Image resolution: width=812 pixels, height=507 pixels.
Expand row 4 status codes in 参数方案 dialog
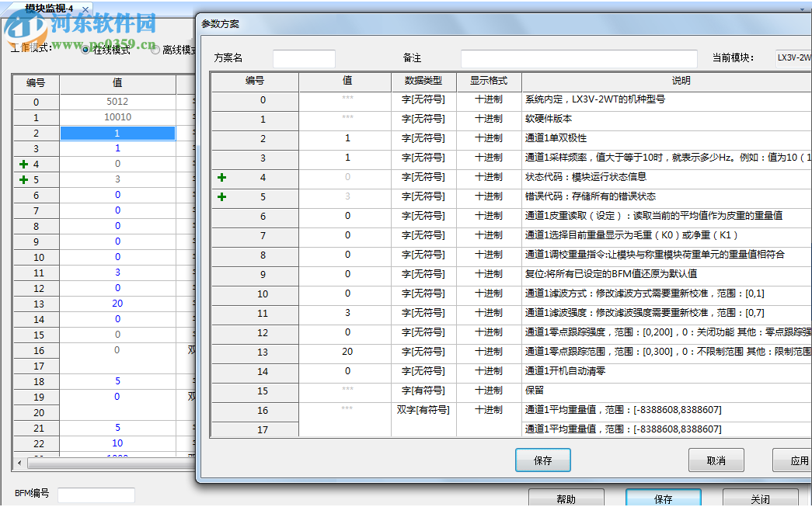pos(223,177)
